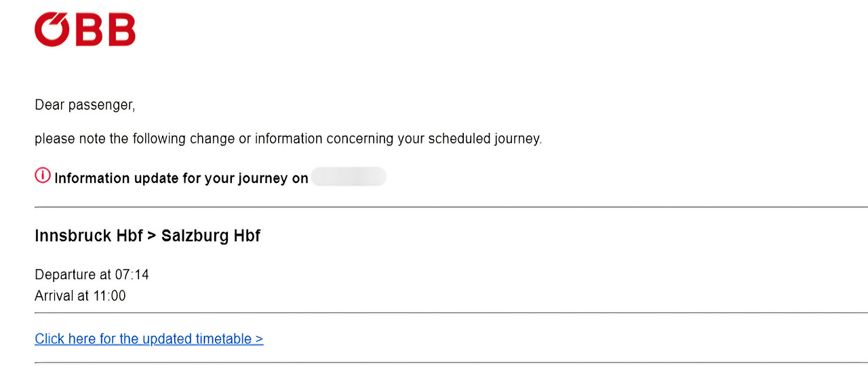
Task: Click the 11:00 arrival time
Action: click(109, 295)
